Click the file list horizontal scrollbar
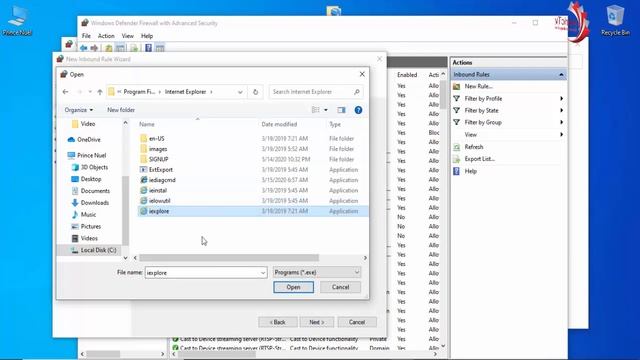Image resolution: width=640 pixels, height=360 pixels. pos(229,258)
